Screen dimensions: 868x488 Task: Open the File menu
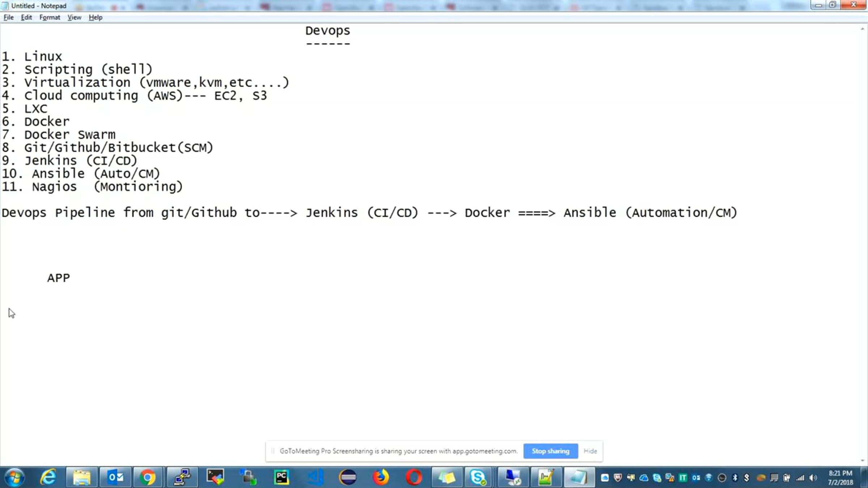pos(8,17)
